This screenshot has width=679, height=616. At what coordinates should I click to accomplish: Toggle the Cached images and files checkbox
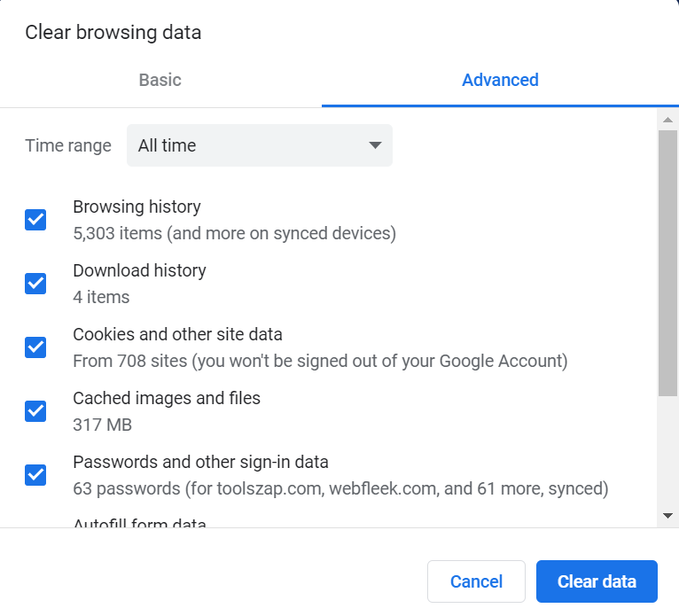click(35, 411)
